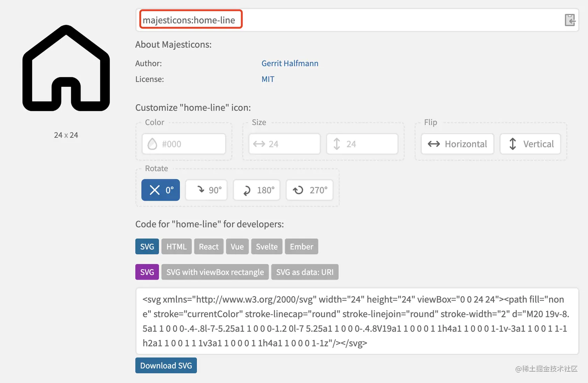
Task: Select 90° rotation
Action: click(x=206, y=190)
